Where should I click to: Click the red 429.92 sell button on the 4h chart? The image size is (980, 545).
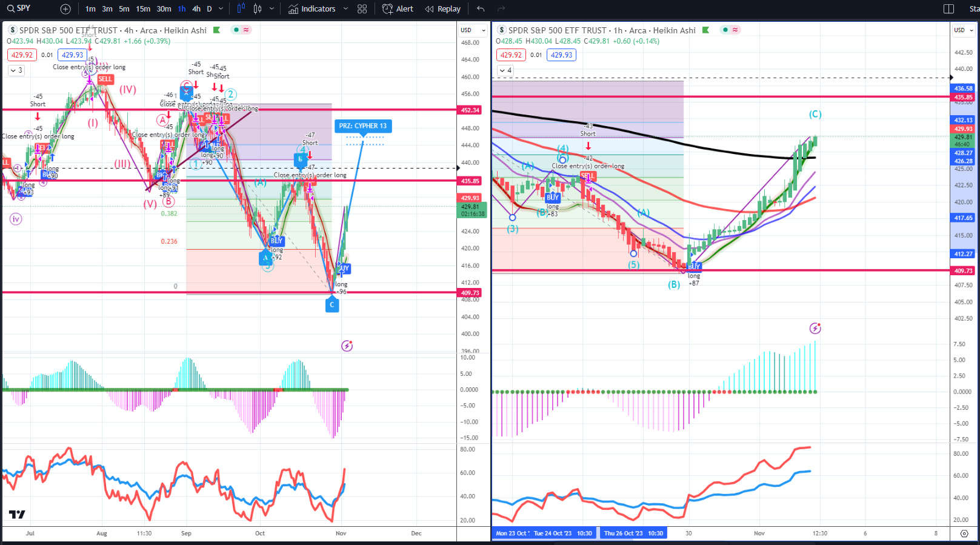[22, 55]
